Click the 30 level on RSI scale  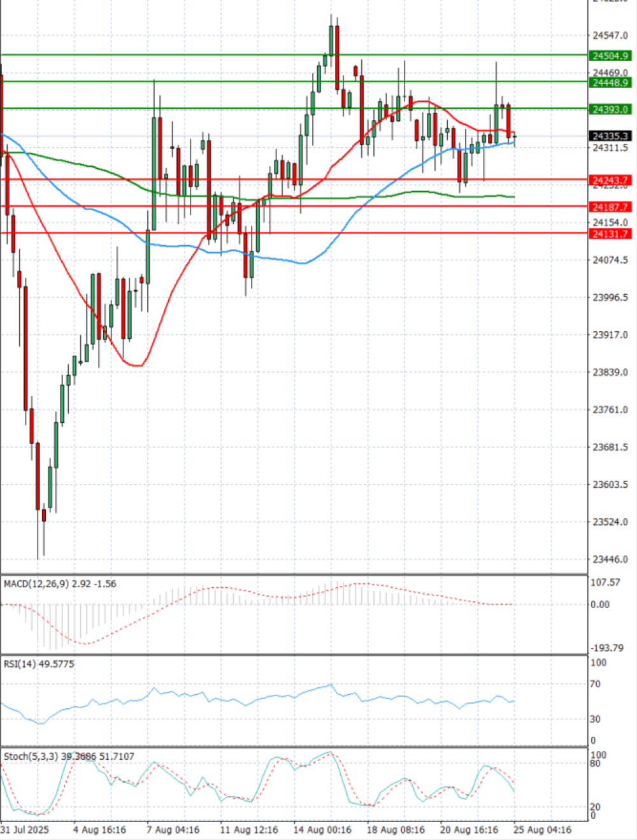[596, 719]
